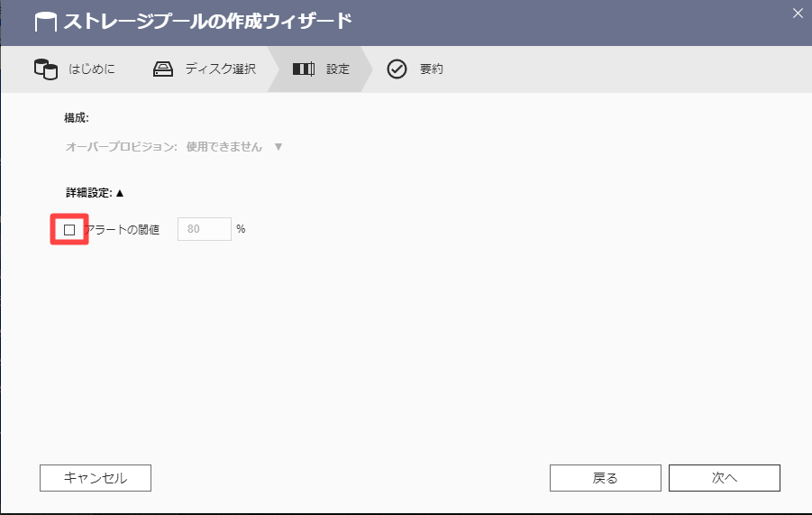The width and height of the screenshot is (812, 515).
Task: Click the アラートの閾値 label text
Action: 123,229
